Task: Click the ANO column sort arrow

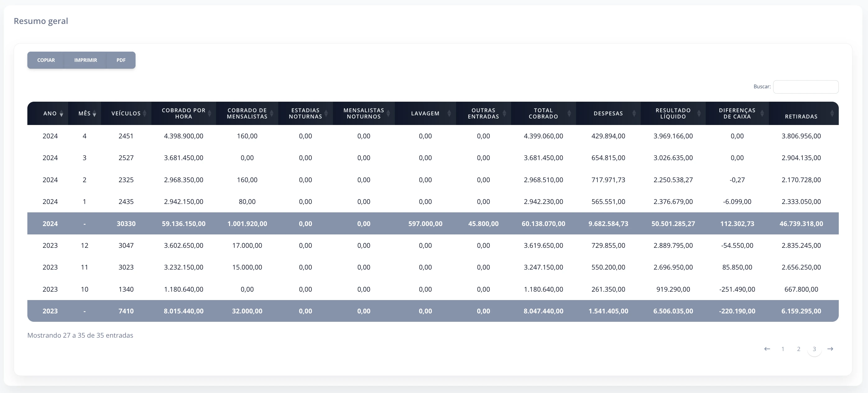Action: [61, 113]
